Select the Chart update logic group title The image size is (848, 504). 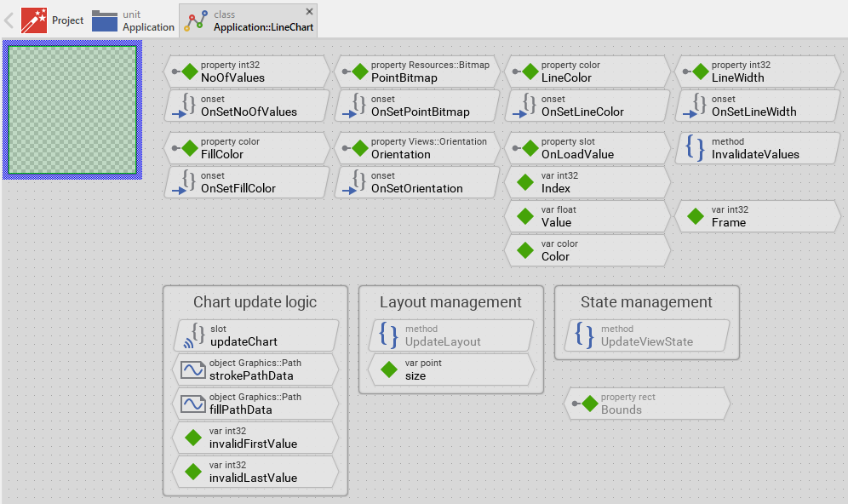(x=255, y=302)
